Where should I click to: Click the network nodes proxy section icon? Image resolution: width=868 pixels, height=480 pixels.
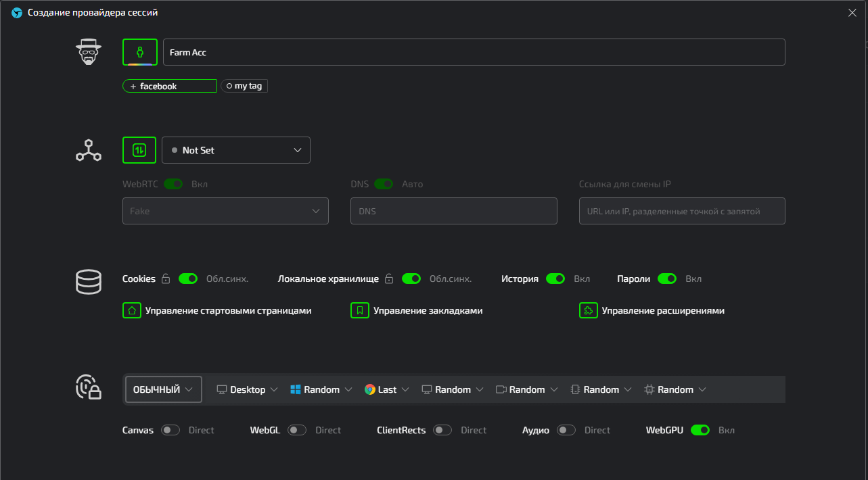[x=88, y=150]
